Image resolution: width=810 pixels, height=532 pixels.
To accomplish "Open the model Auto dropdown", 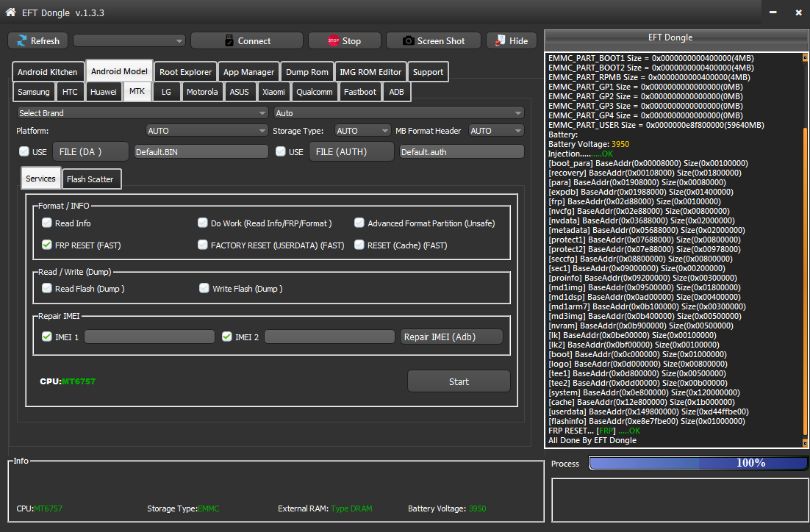I will pyautogui.click(x=399, y=113).
